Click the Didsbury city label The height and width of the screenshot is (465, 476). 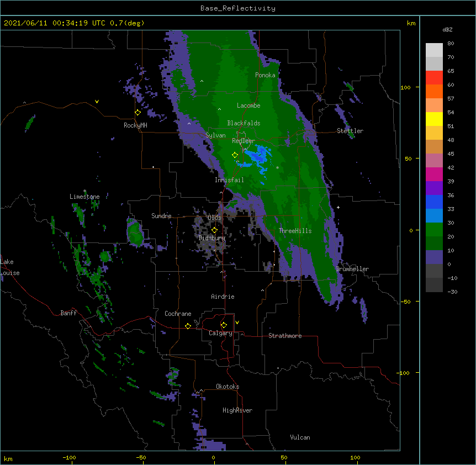pos(212,238)
